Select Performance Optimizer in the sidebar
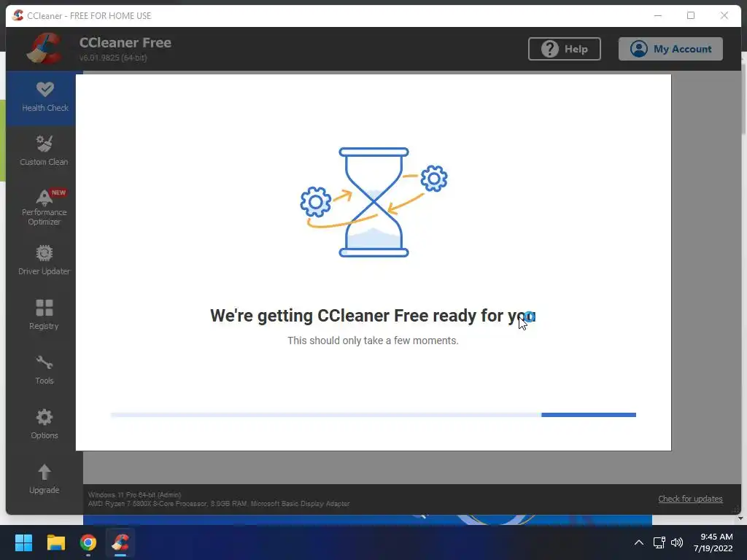This screenshot has width=747, height=560. tap(44, 208)
